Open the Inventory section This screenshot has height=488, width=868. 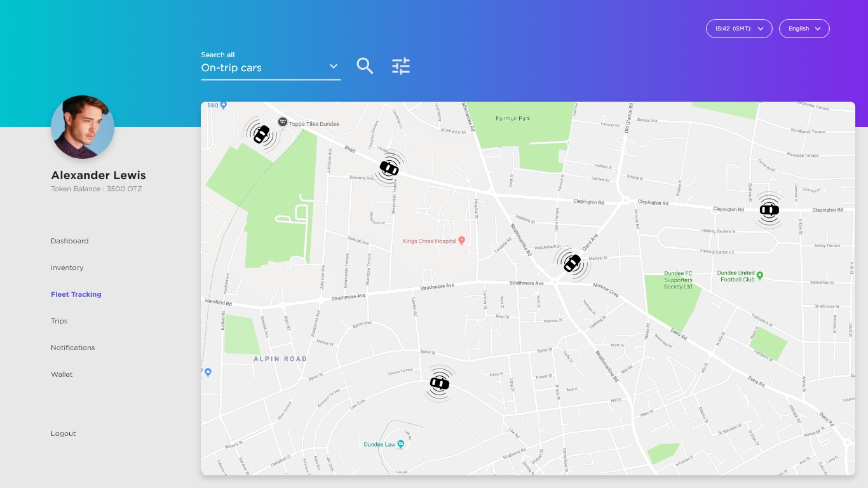(67, 268)
